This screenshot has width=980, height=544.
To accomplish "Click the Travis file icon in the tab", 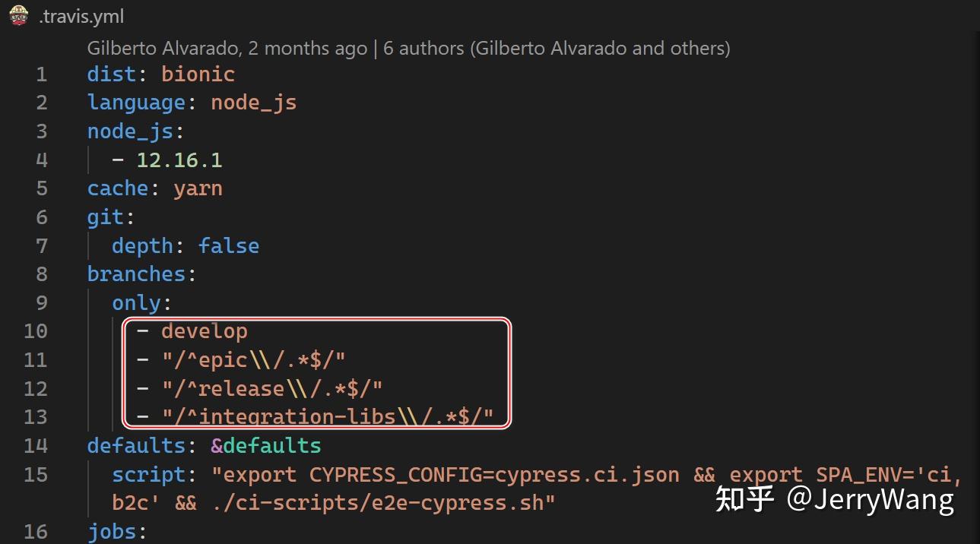I will tap(19, 15).
